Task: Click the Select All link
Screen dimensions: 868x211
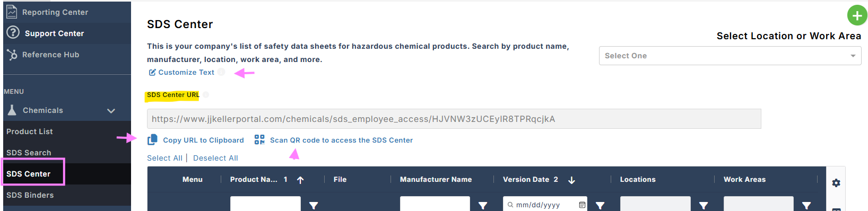Action: (164, 158)
